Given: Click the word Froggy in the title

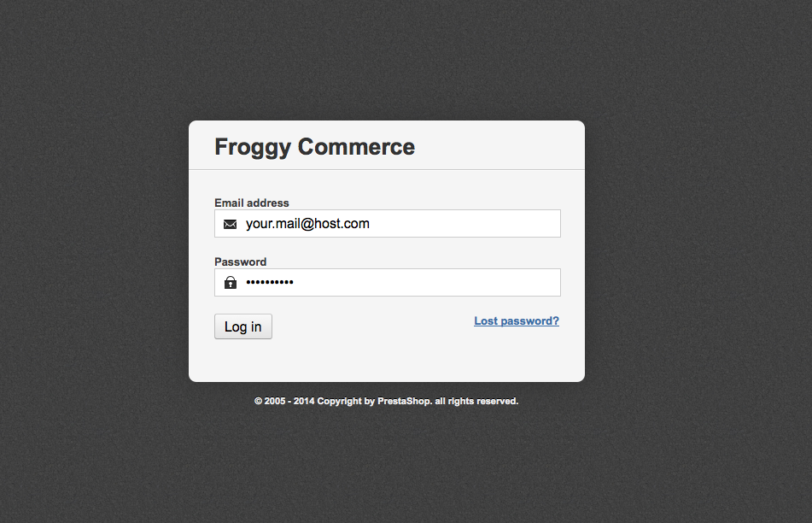Looking at the screenshot, I should coord(253,147).
